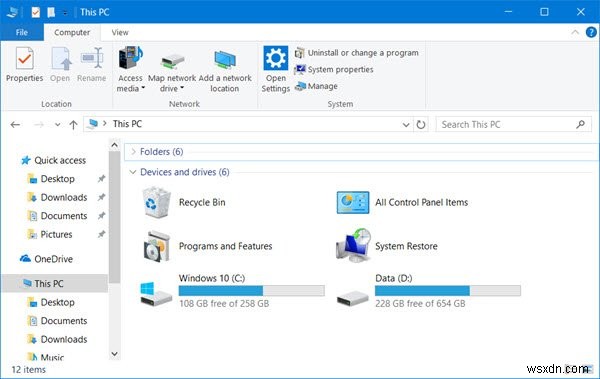Screen dimensions: 600x379
Task: Click the search magnifier icon
Action: pyautogui.click(x=580, y=124)
